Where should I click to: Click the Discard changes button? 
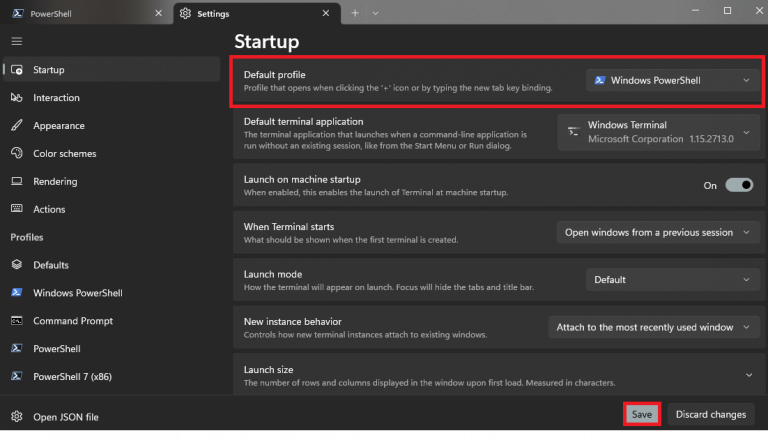(x=711, y=415)
